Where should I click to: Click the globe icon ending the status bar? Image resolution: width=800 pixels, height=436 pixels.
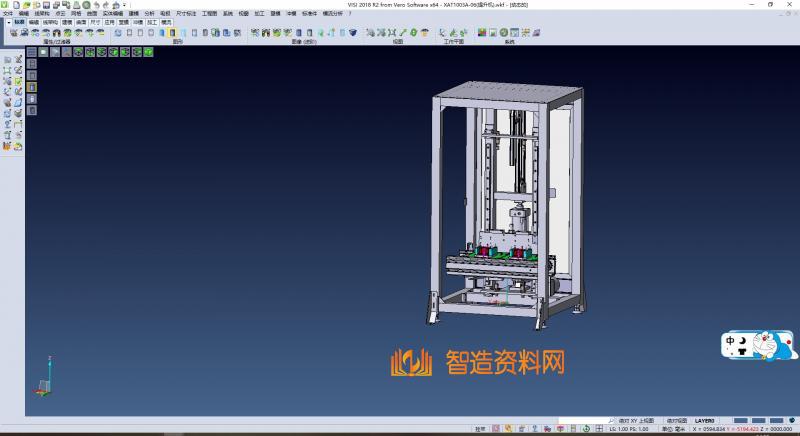tap(792, 421)
